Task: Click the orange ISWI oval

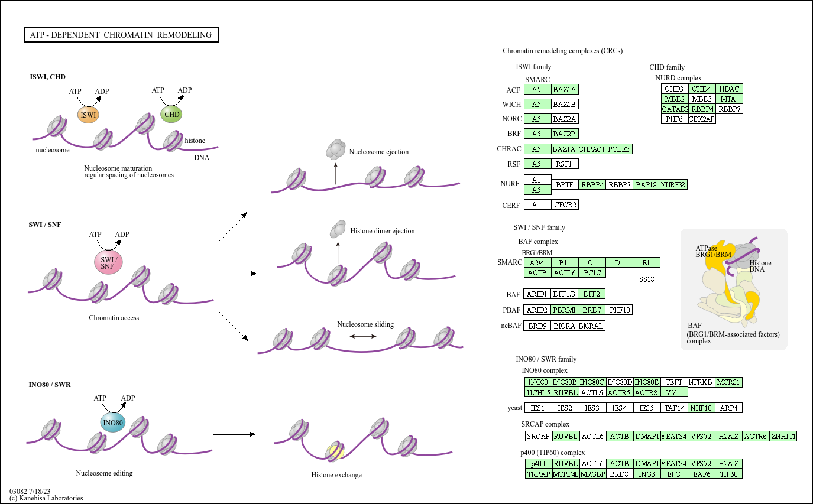Action: pos(89,114)
